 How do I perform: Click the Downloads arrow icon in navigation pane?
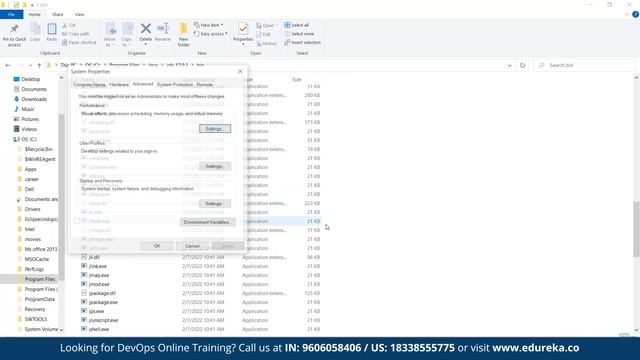coord(16,99)
